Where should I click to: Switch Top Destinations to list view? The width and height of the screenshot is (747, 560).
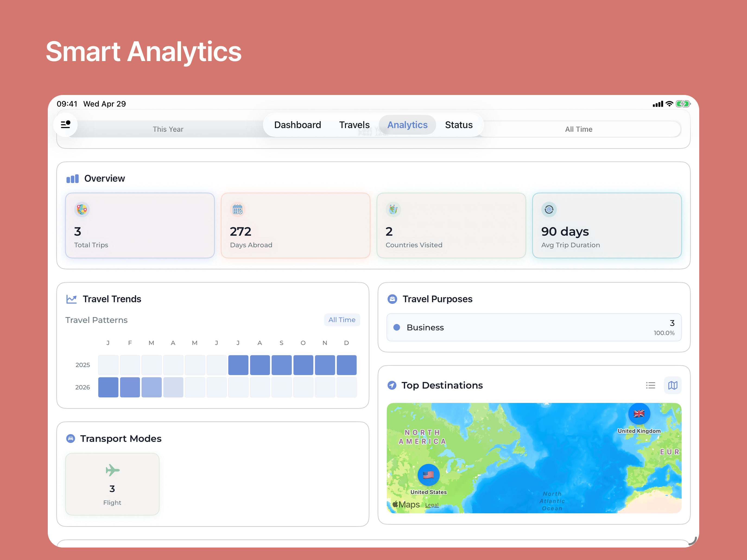point(650,385)
